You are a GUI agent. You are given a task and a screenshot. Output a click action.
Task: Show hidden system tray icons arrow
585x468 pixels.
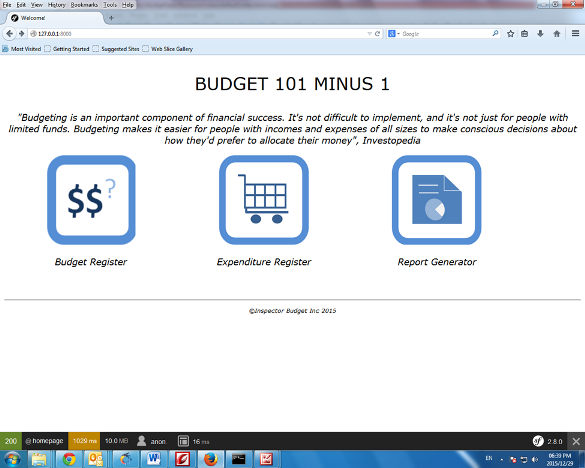click(502, 459)
